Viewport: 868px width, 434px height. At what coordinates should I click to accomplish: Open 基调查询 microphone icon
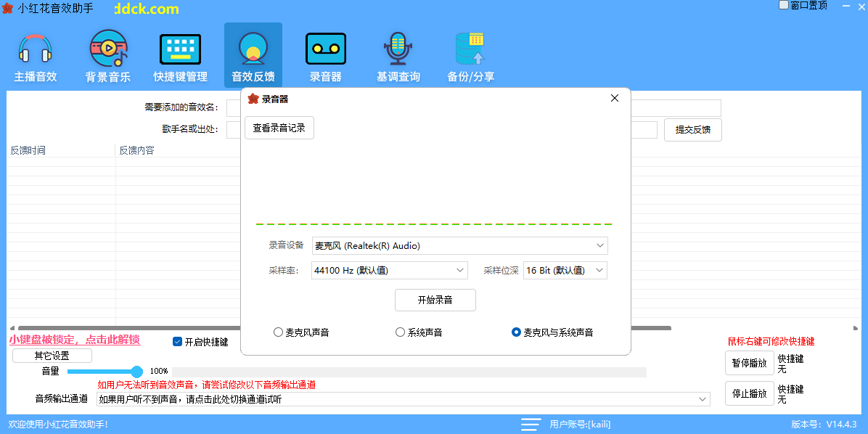point(397,49)
